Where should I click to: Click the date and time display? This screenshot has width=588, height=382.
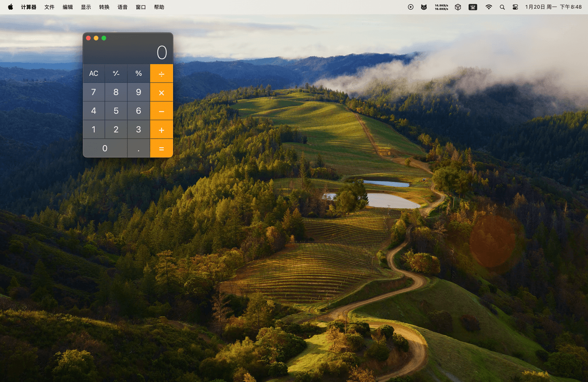[553, 7]
